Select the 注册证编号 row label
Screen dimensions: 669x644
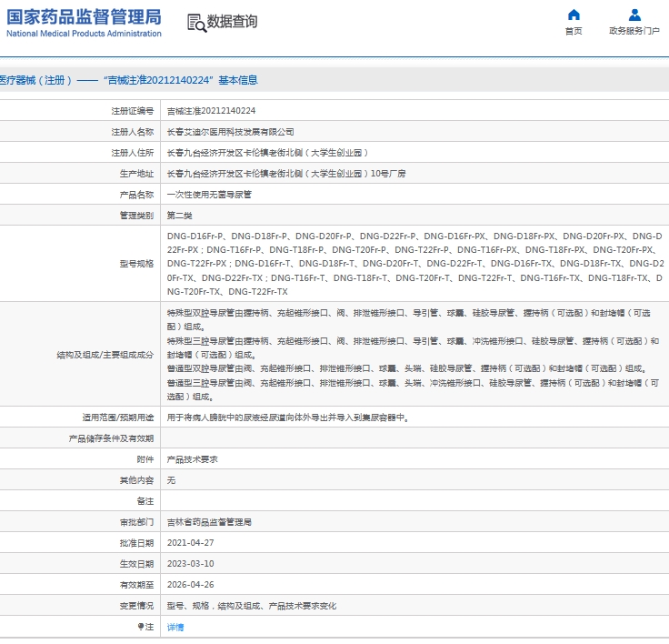click(x=133, y=111)
